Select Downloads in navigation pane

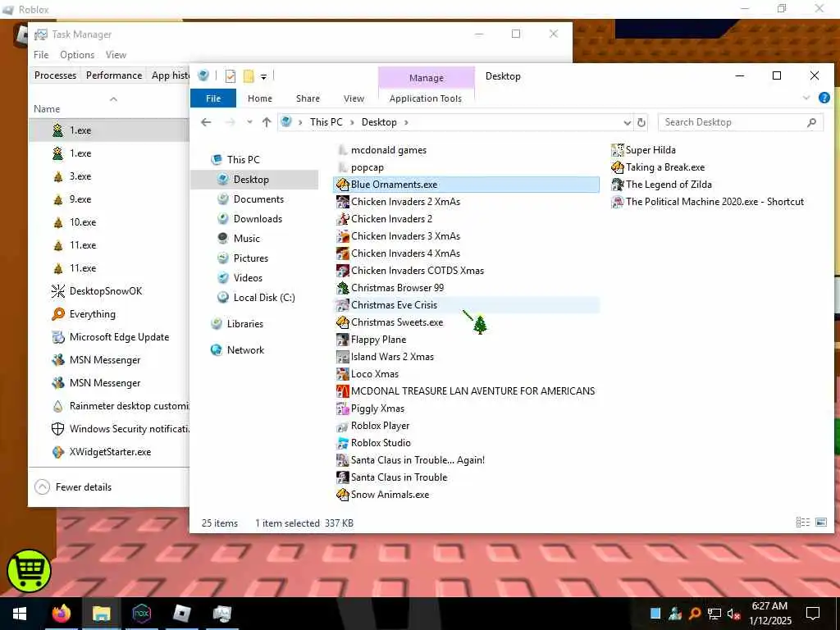[x=258, y=218]
